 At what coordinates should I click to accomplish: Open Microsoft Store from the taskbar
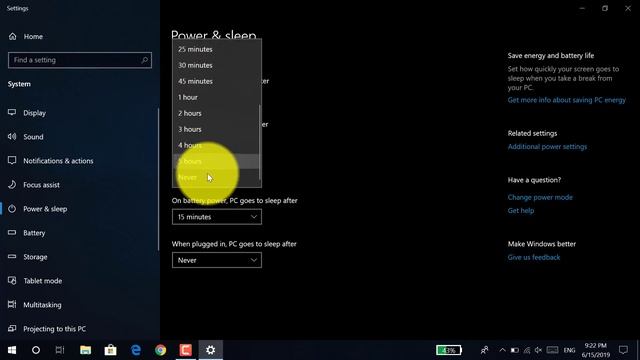tap(110, 350)
